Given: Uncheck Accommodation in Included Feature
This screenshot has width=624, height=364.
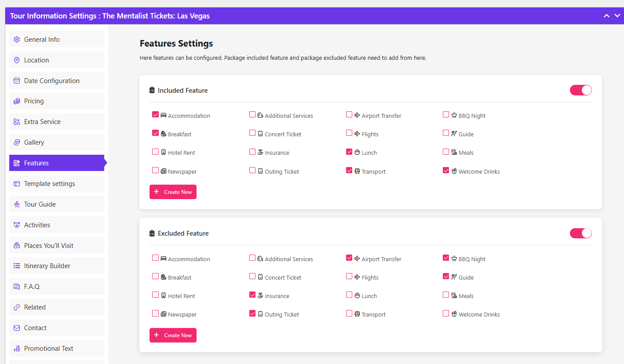Looking at the screenshot, I should click(155, 115).
